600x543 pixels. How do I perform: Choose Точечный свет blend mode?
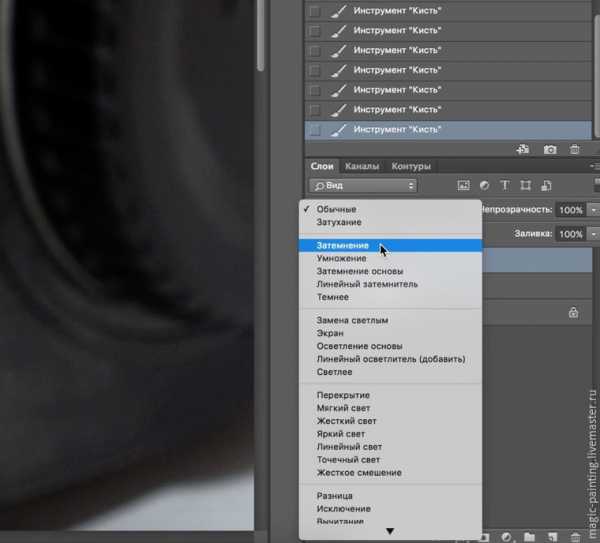click(x=390, y=460)
